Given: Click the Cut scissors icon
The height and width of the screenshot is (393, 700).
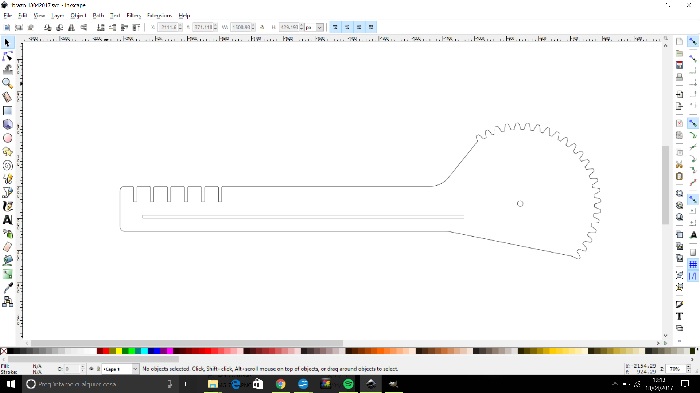Looking at the screenshot, I should click(679, 164).
